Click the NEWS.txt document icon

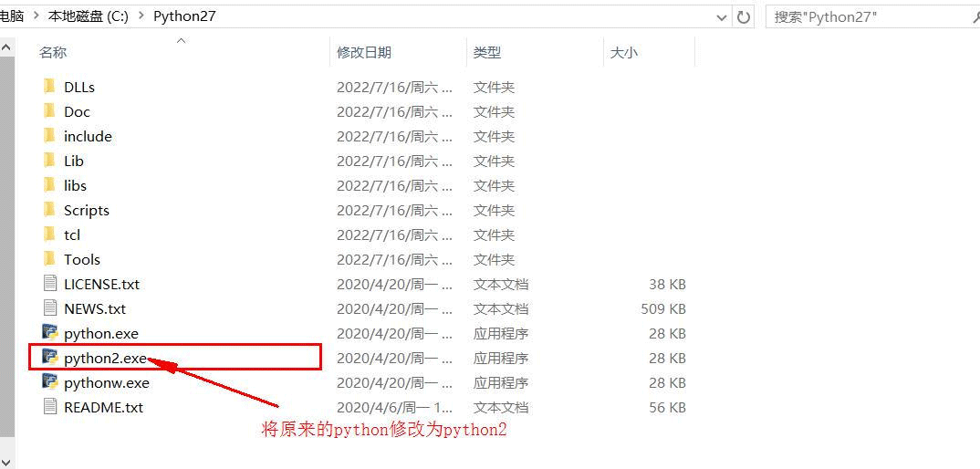point(50,307)
